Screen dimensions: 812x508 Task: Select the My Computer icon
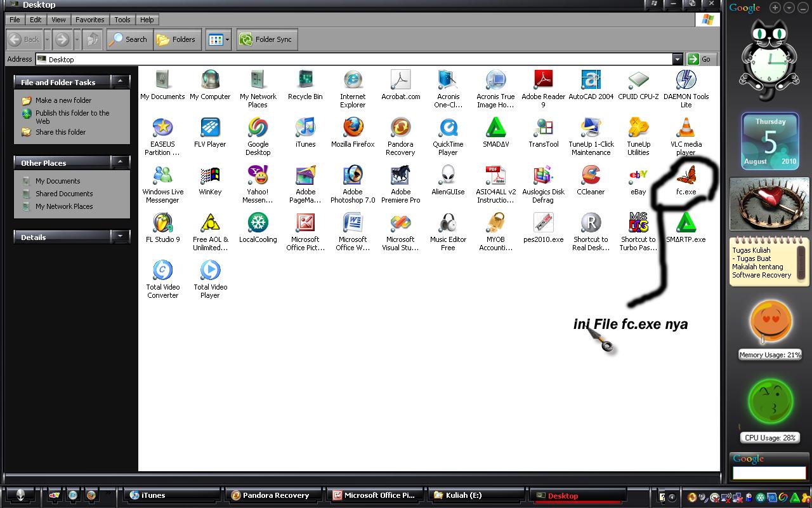pyautogui.click(x=210, y=80)
